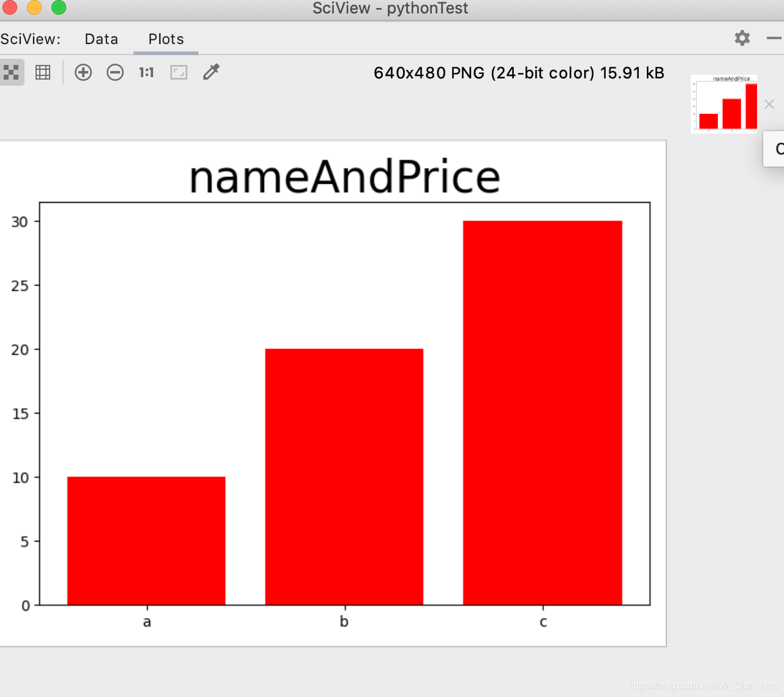Set actual size with 1:1 icon
This screenshot has height=697, width=784.
click(146, 72)
